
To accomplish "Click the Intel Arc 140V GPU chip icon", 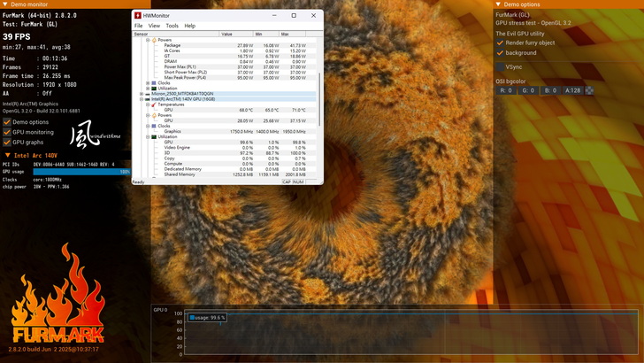I will [x=143, y=99].
